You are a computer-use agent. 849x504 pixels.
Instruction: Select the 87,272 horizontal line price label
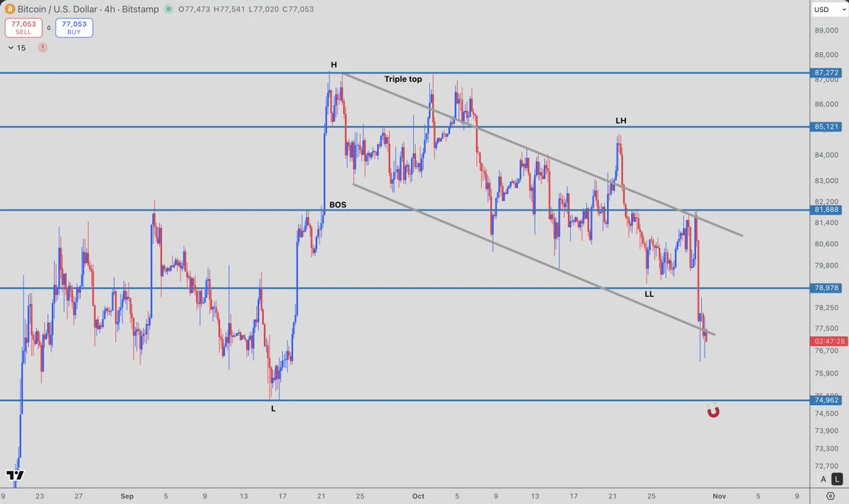coord(827,73)
